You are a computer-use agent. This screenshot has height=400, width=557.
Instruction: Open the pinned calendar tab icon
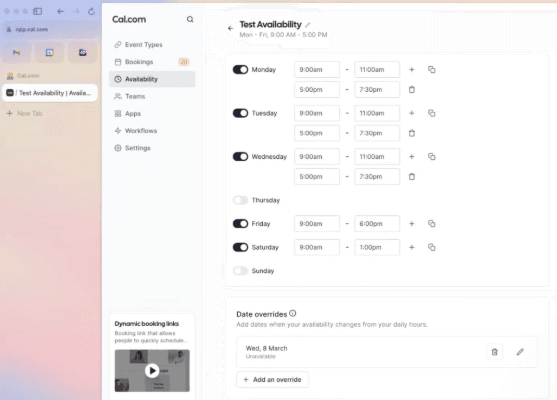(49, 53)
